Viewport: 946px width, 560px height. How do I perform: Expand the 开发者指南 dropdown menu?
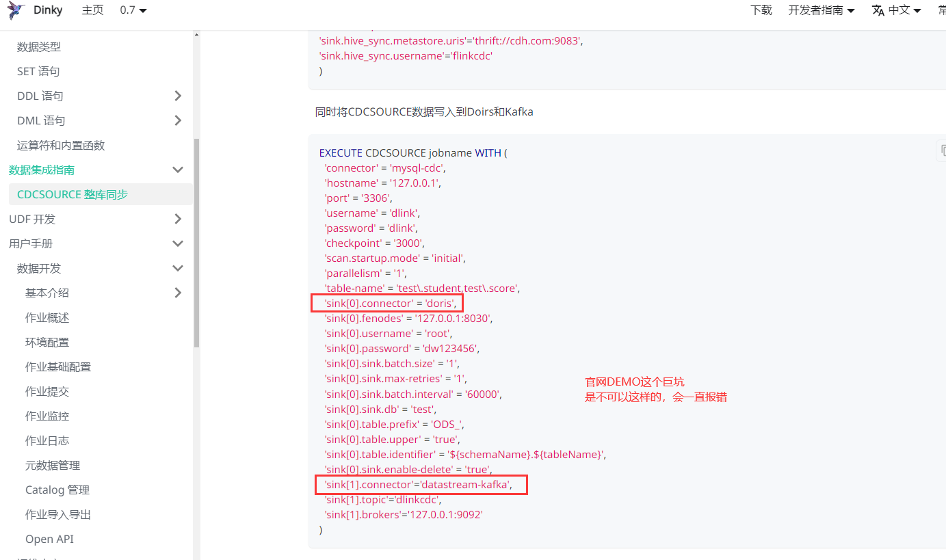[822, 10]
